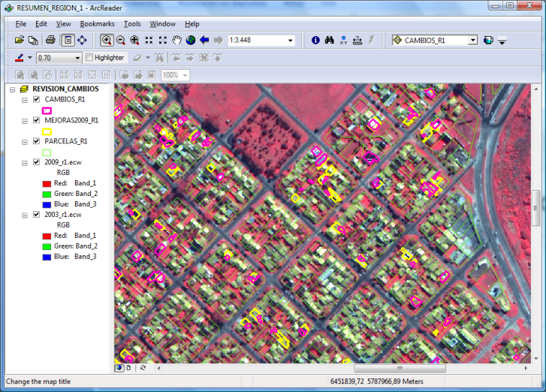Click the Hyperlink lightning tool

(x=371, y=40)
